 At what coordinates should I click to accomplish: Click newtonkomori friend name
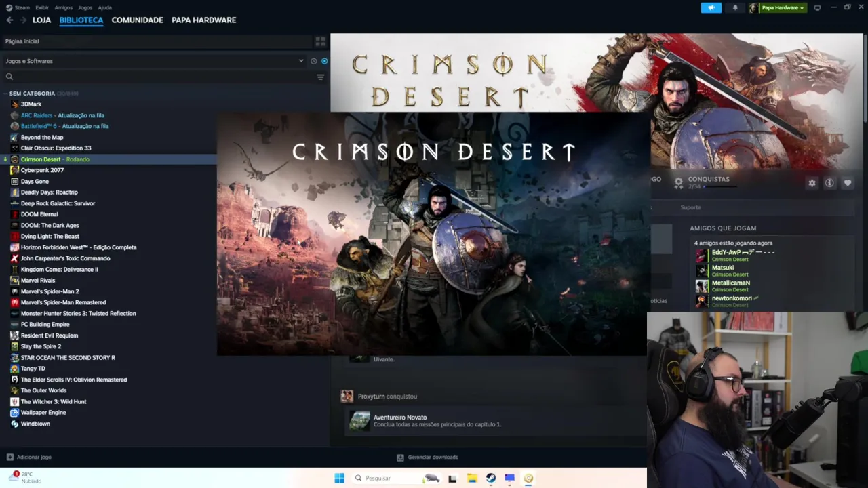tap(732, 298)
